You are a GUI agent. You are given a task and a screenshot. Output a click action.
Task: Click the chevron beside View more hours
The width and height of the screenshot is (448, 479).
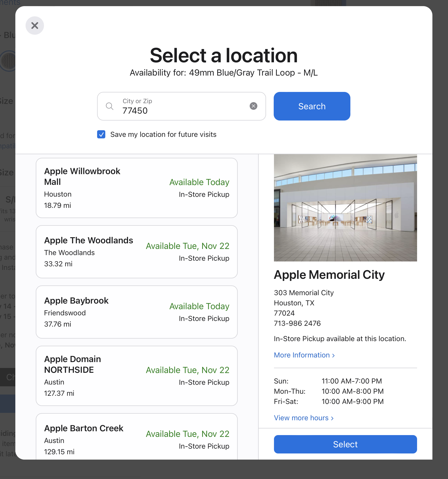pyautogui.click(x=332, y=418)
